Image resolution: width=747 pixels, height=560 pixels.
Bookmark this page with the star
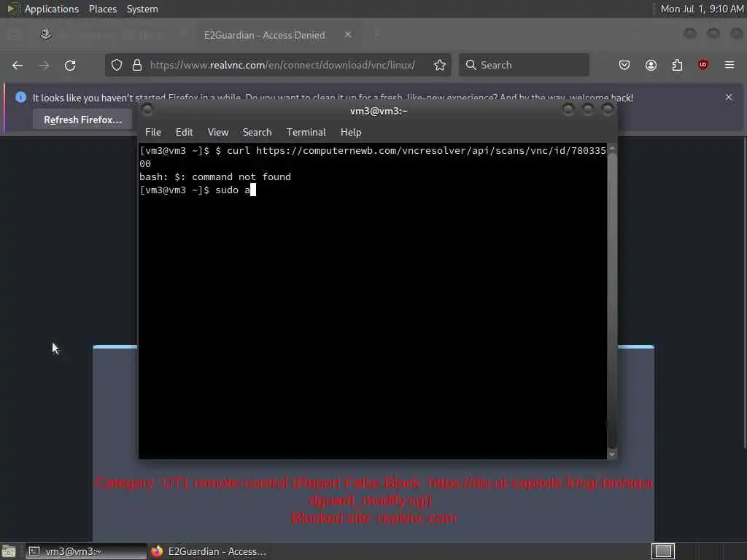point(440,65)
